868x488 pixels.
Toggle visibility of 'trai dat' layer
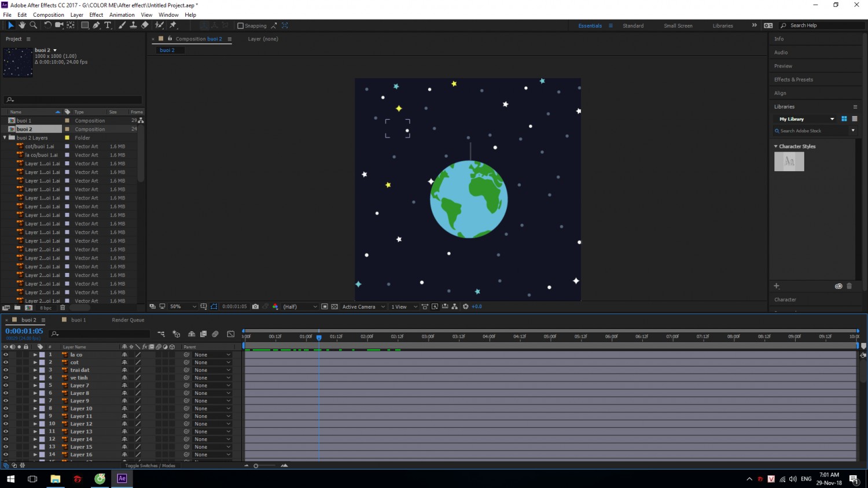point(6,370)
